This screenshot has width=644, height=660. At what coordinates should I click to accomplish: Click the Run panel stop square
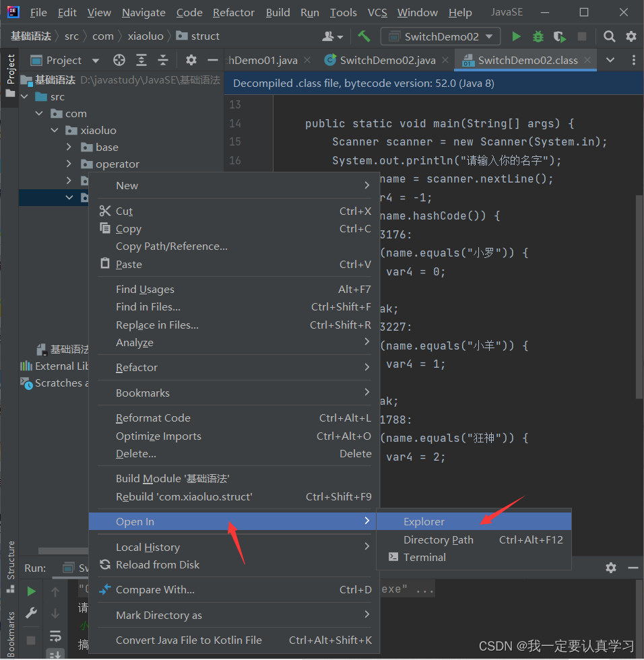[31, 640]
